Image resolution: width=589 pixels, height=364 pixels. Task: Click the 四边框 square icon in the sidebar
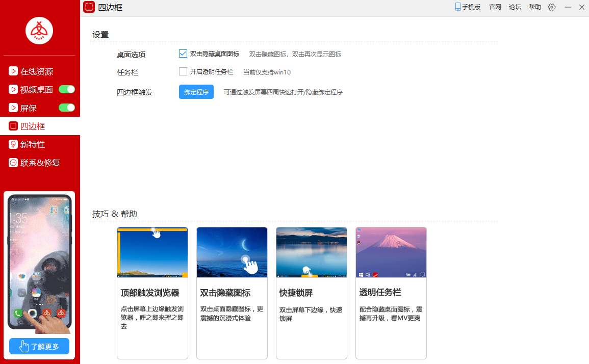pyautogui.click(x=13, y=126)
